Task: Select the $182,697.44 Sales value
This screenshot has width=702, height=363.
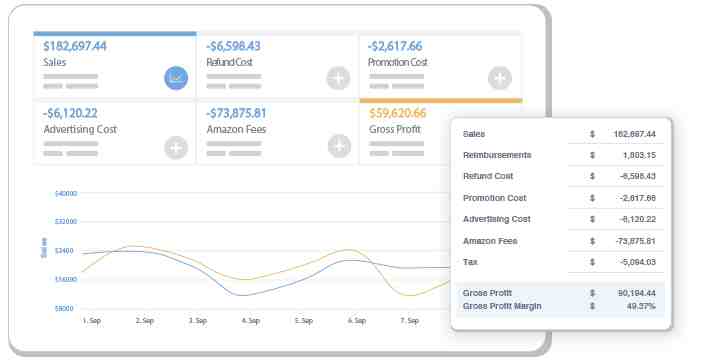Action: point(75,46)
